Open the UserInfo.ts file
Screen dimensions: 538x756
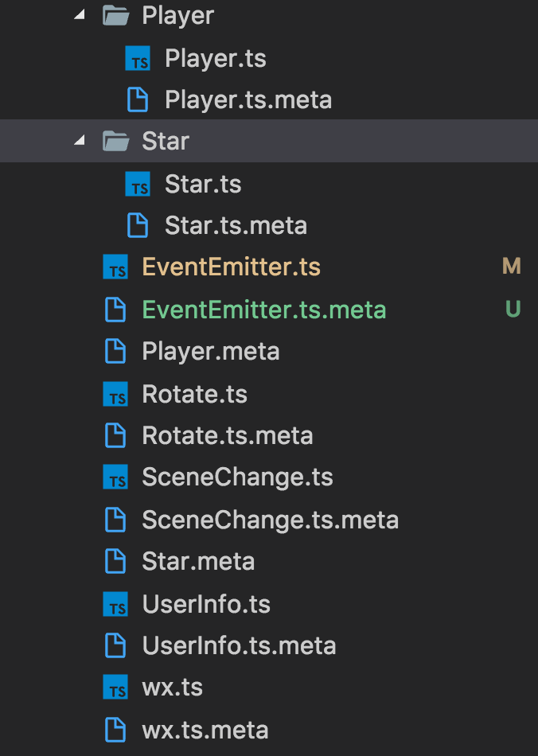click(x=206, y=604)
